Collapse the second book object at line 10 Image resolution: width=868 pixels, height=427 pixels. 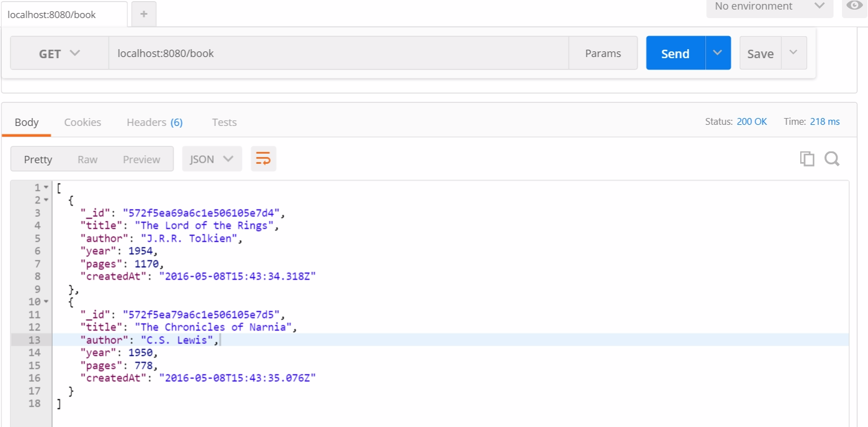click(x=46, y=302)
